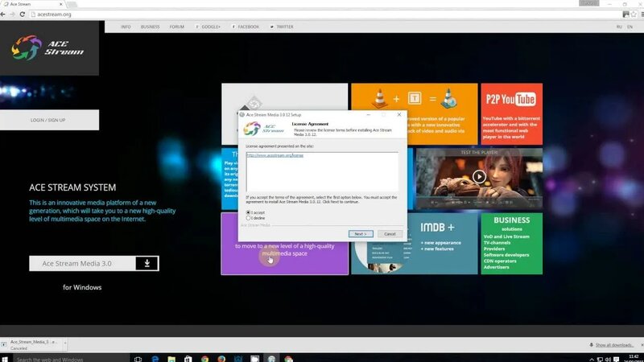Switch site language to EN
Viewport: 644px width, 362px height.
pos(630,27)
